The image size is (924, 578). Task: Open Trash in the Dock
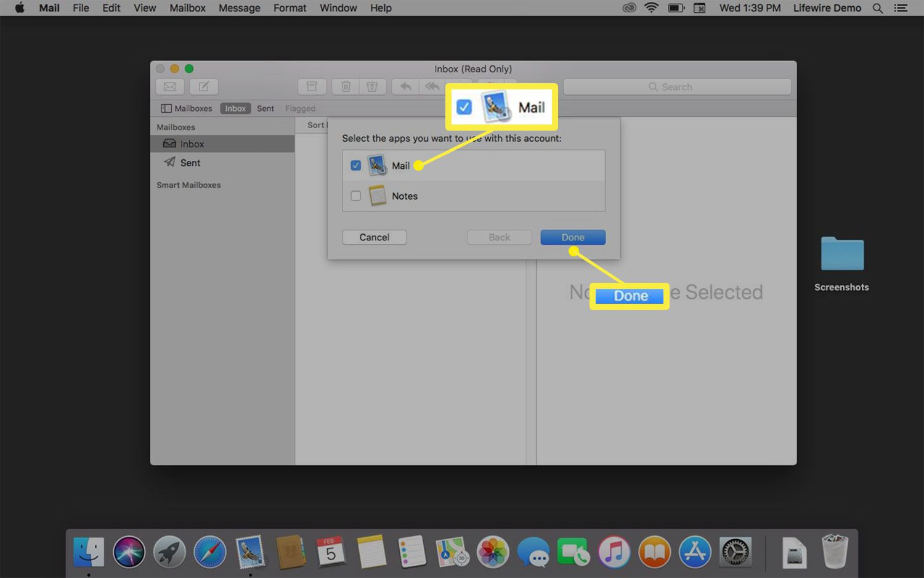(x=835, y=552)
